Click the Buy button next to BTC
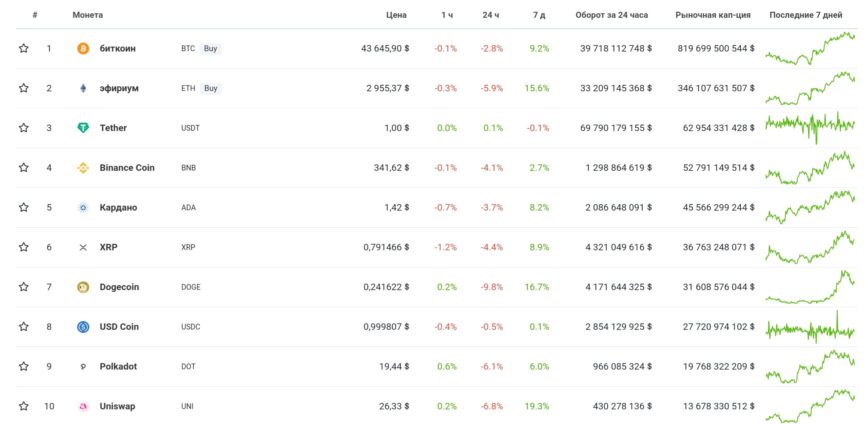The height and width of the screenshot is (425, 868). click(x=211, y=48)
